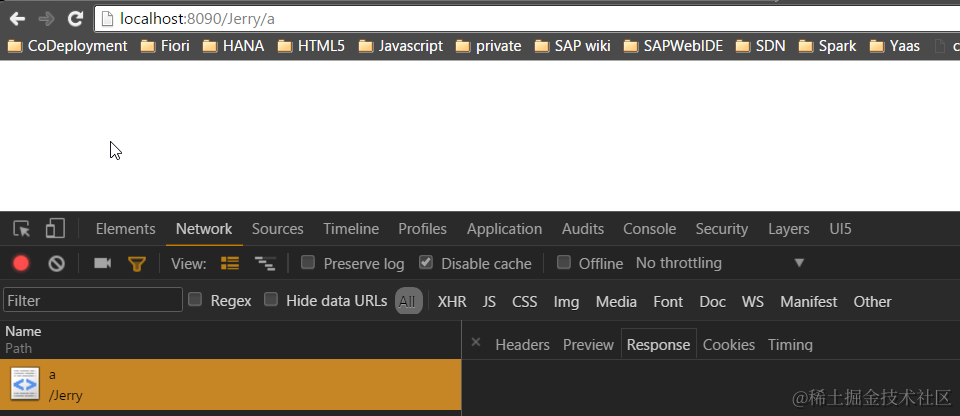Filter requests by WS

point(753,301)
